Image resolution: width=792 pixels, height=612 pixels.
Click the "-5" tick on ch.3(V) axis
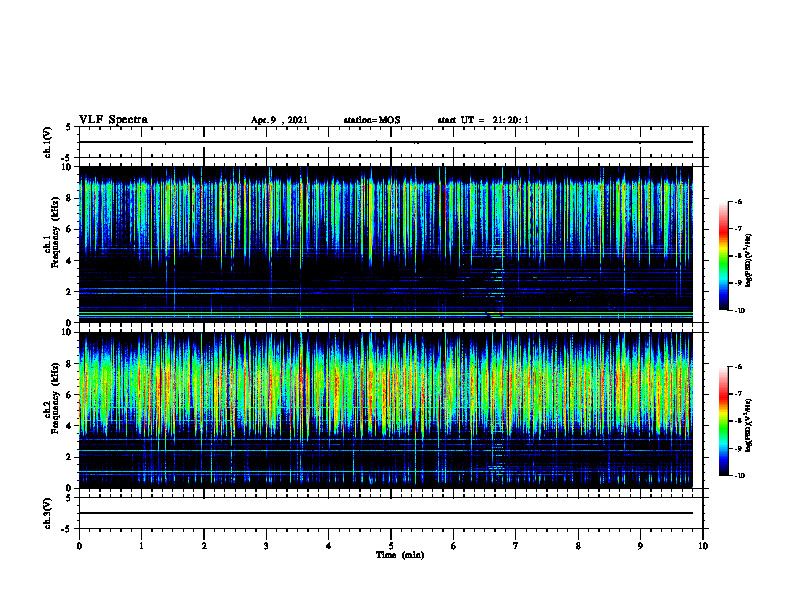coord(67,529)
